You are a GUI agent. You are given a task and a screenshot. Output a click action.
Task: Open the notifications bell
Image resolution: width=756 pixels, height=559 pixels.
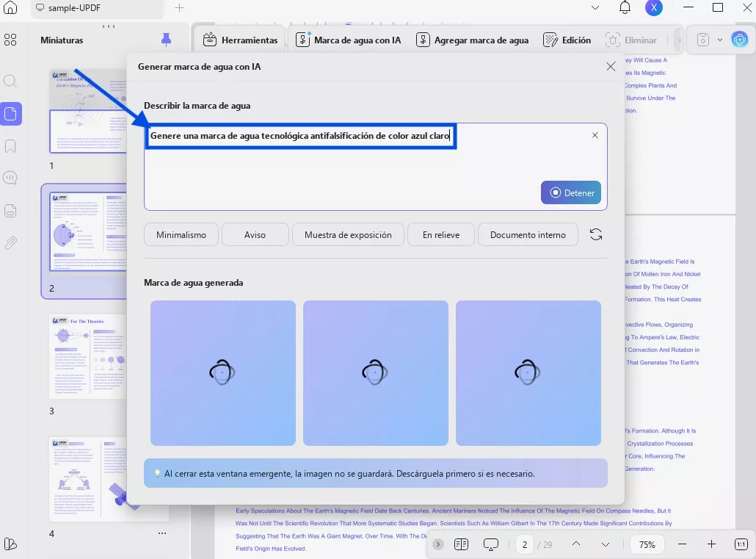coord(625,7)
